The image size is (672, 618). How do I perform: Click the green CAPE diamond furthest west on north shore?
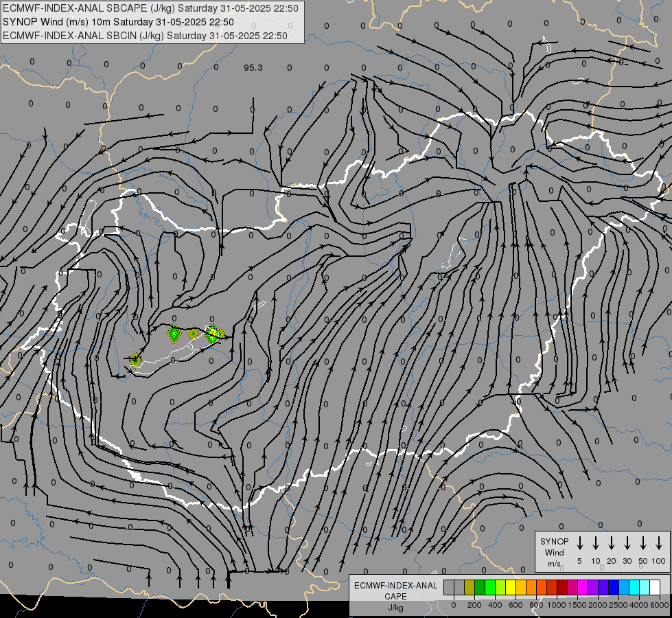pyautogui.click(x=174, y=333)
